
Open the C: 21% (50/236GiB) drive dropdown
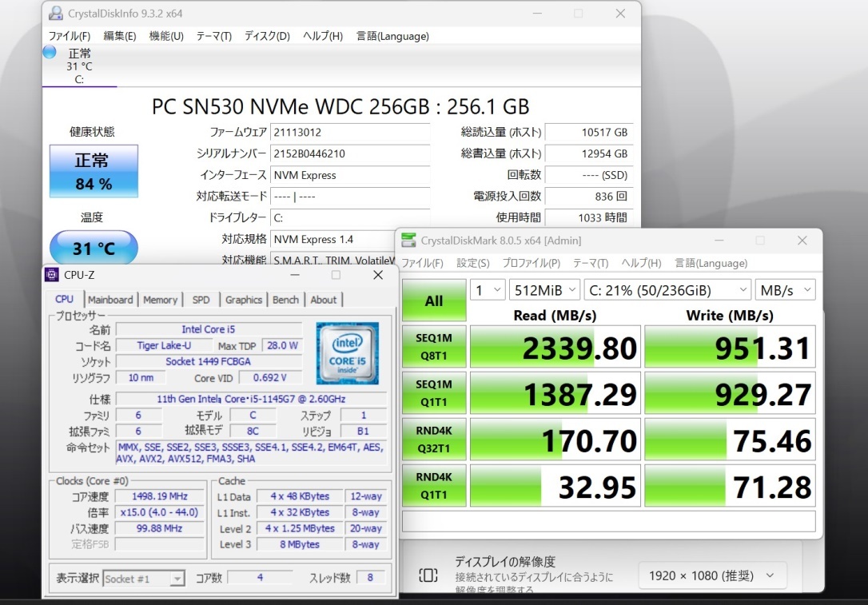[x=667, y=290]
